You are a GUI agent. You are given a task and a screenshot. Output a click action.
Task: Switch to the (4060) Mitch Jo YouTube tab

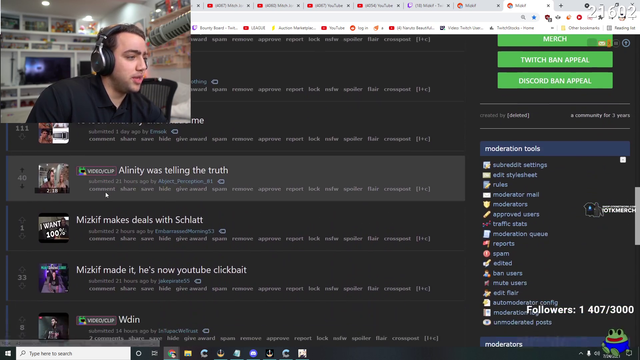click(x=278, y=6)
